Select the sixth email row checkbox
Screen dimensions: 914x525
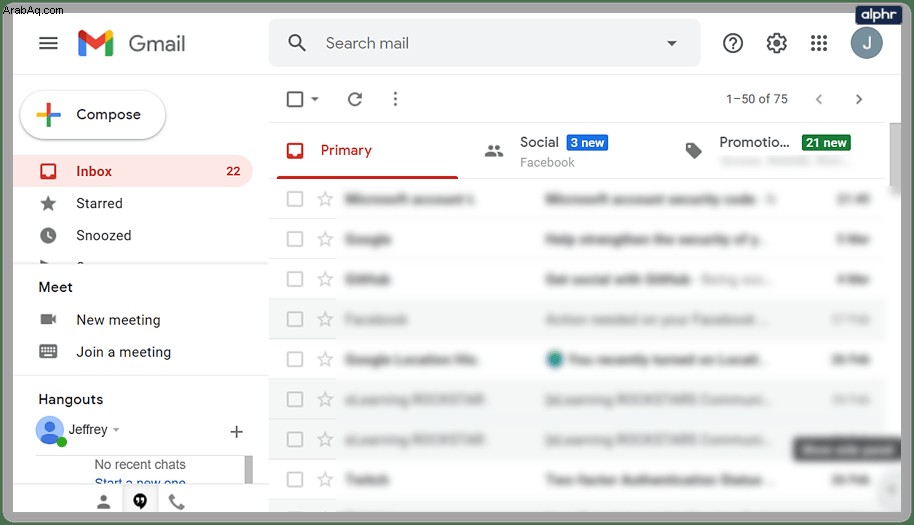295,400
